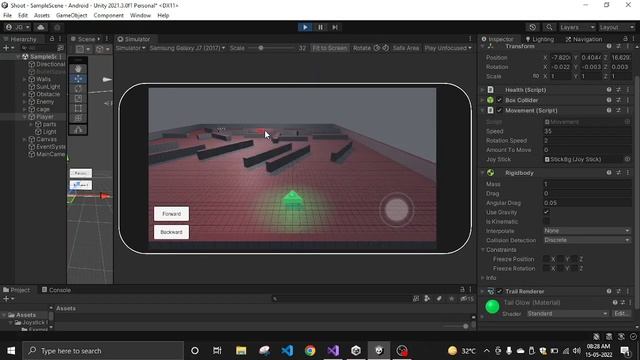This screenshot has height=360, width=640.
Task: Switch to the Lighting tab
Action: click(540, 39)
